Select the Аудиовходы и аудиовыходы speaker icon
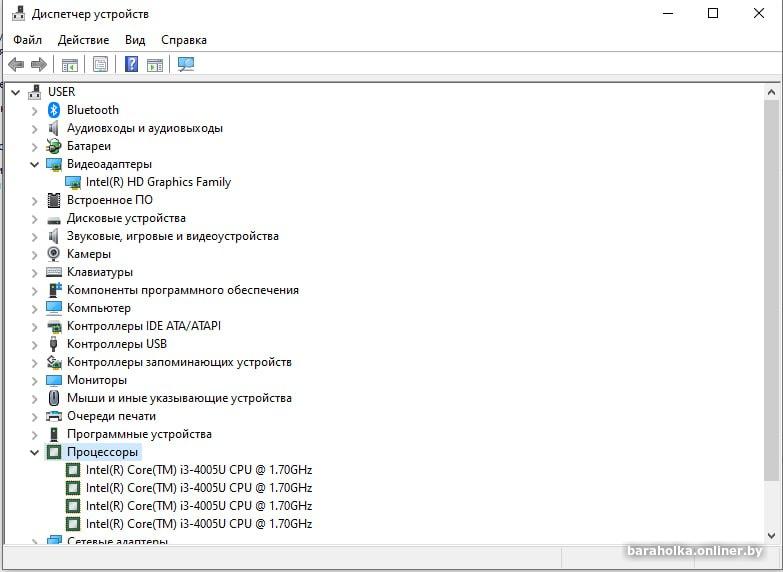The height and width of the screenshot is (572, 783). 54,128
